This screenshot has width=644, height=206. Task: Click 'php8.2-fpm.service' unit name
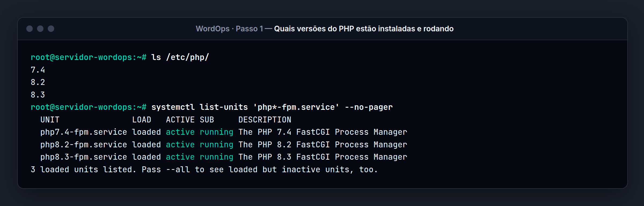tap(84, 145)
